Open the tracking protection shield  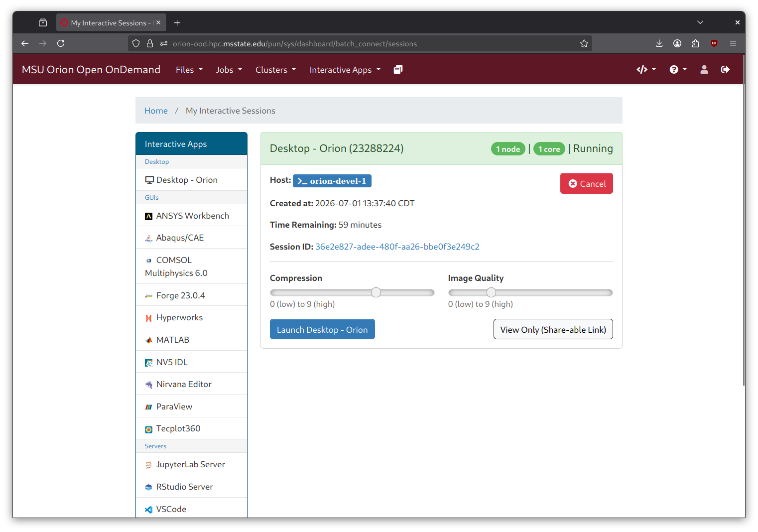(x=136, y=43)
